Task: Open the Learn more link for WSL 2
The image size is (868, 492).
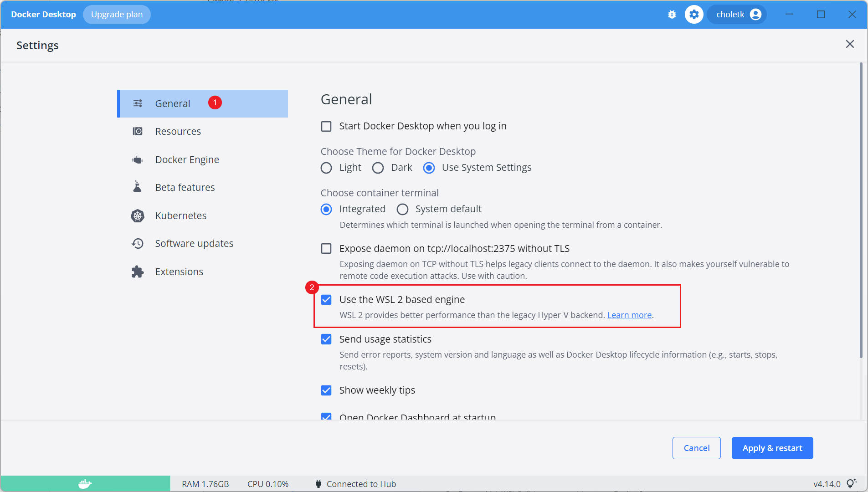Action: click(x=629, y=315)
